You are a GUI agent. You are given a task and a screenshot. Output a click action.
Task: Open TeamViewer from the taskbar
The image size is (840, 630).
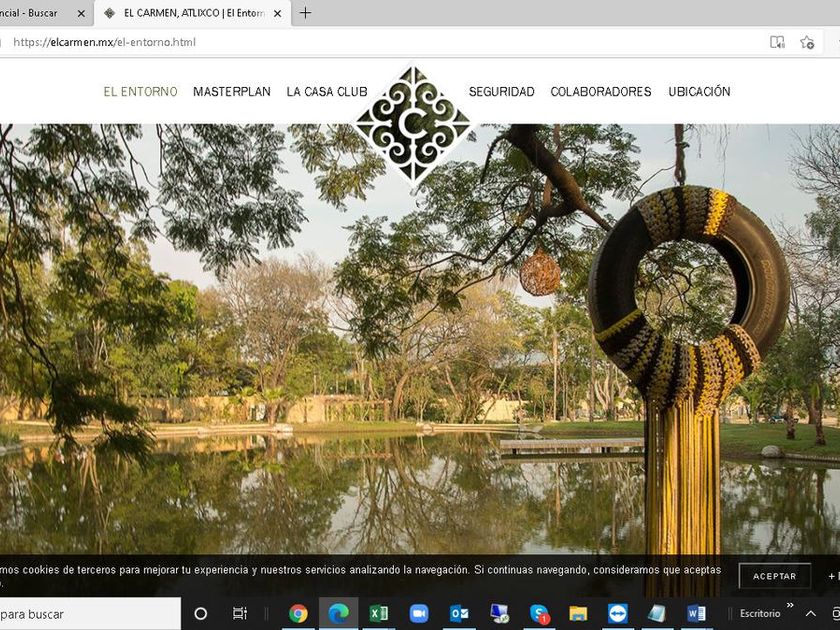click(618, 613)
